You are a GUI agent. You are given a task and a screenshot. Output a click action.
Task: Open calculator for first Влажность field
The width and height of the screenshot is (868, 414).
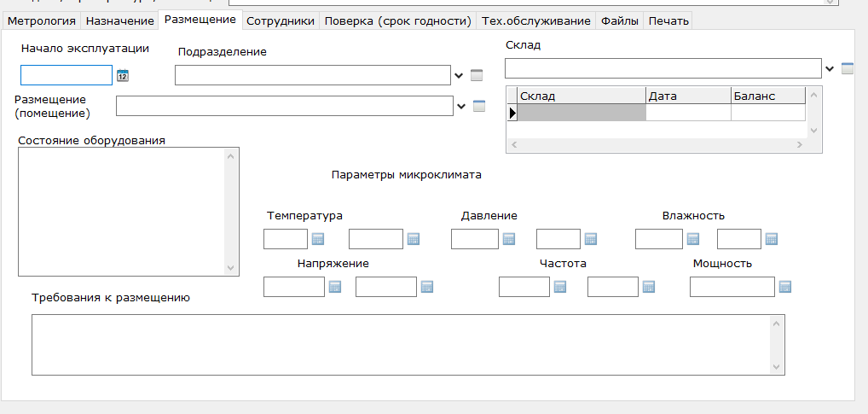pos(693,239)
